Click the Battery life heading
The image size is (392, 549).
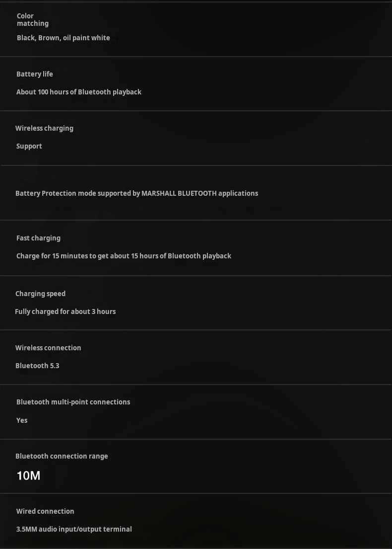pyautogui.click(x=34, y=74)
